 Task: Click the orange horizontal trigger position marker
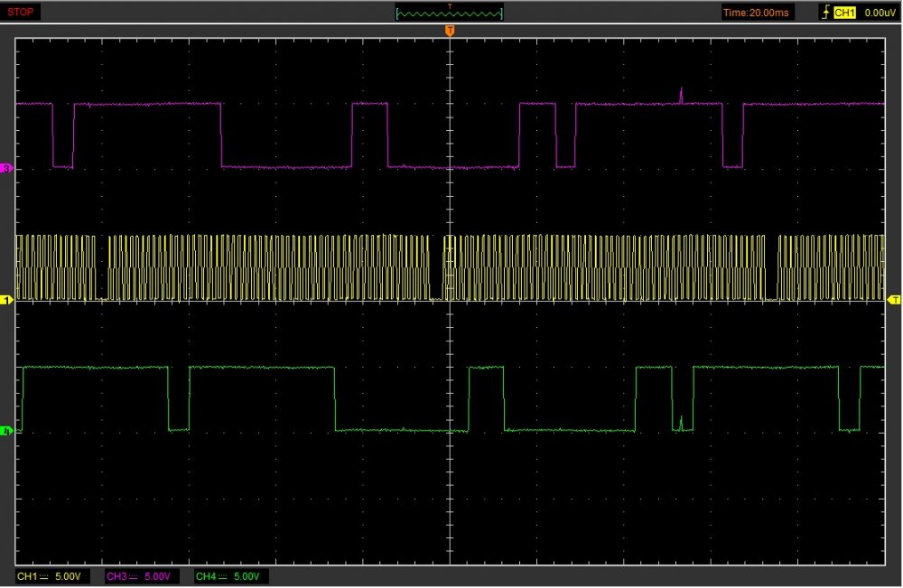click(x=450, y=32)
